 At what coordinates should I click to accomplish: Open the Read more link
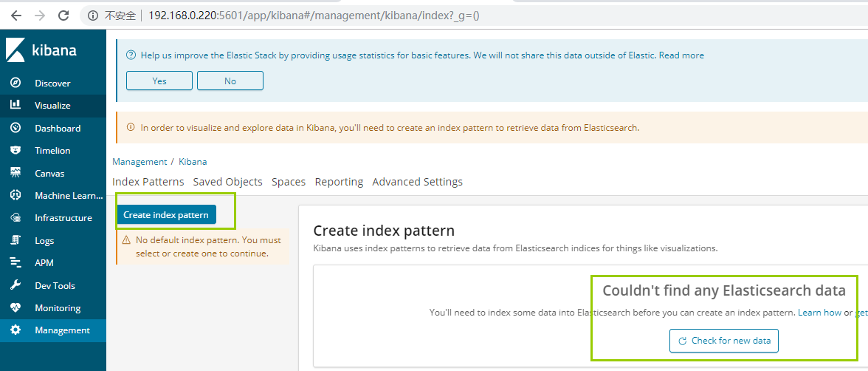click(681, 55)
